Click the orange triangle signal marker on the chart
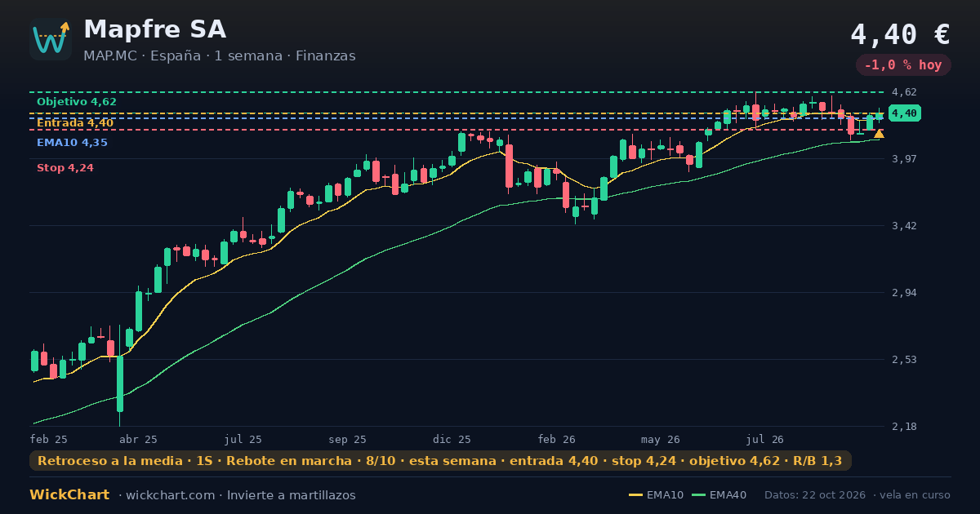The height and width of the screenshot is (514, 980). [879, 133]
